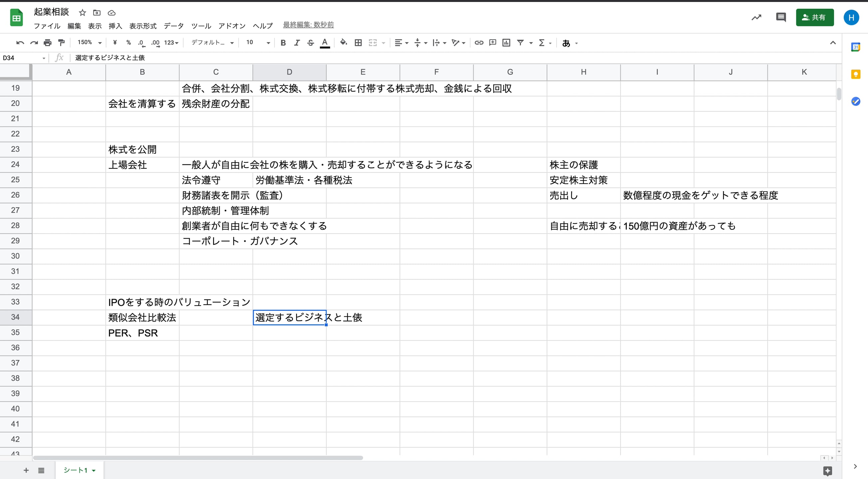Expand the font size dropdown showing 10
The width and height of the screenshot is (868, 479).
pos(268,43)
